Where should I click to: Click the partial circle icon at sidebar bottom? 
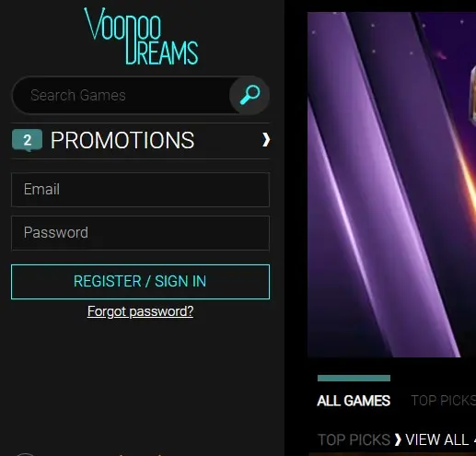click(x=25, y=454)
